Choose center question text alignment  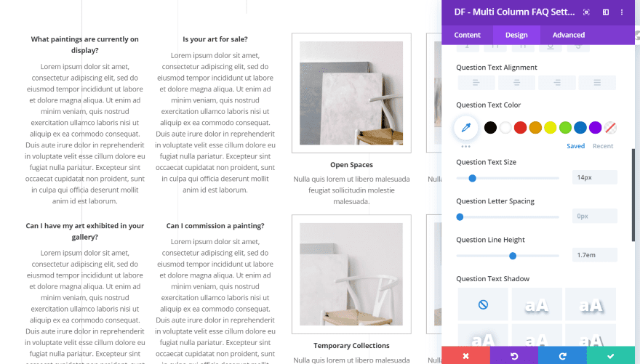point(516,83)
